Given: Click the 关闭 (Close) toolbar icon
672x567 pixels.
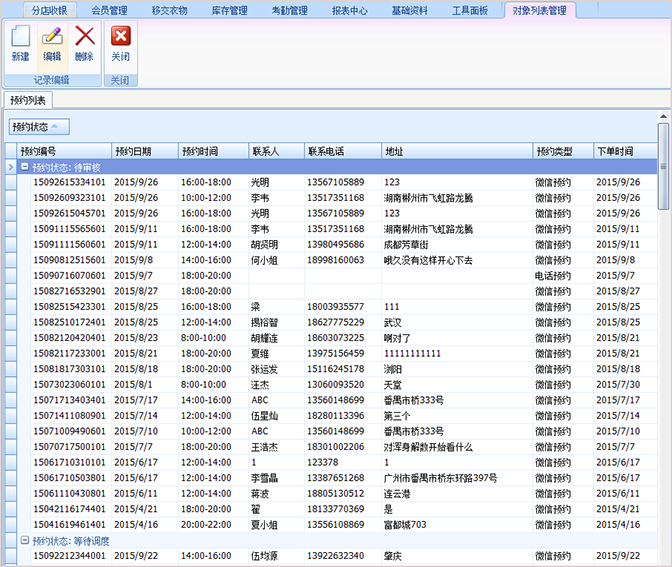Looking at the screenshot, I should [x=120, y=44].
